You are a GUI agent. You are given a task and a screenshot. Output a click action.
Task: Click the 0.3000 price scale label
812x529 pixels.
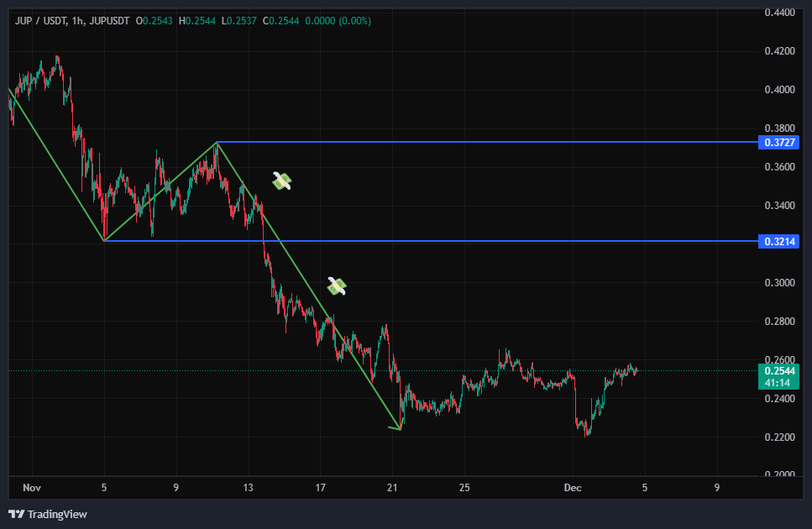point(780,283)
